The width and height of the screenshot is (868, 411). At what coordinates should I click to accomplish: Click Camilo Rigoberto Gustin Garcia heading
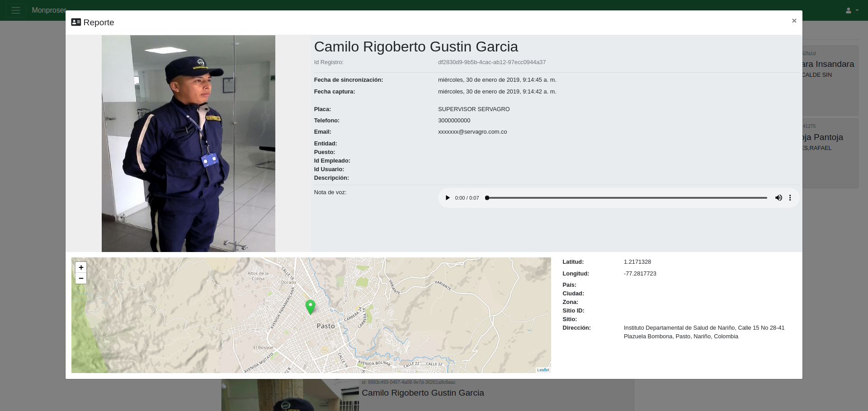click(x=416, y=47)
